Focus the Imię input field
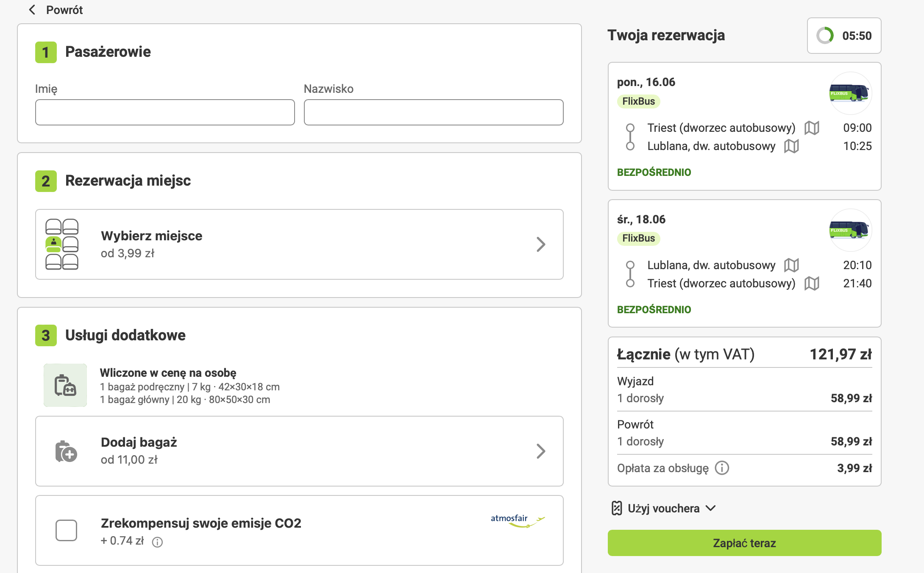This screenshot has width=924, height=573. tap(165, 112)
